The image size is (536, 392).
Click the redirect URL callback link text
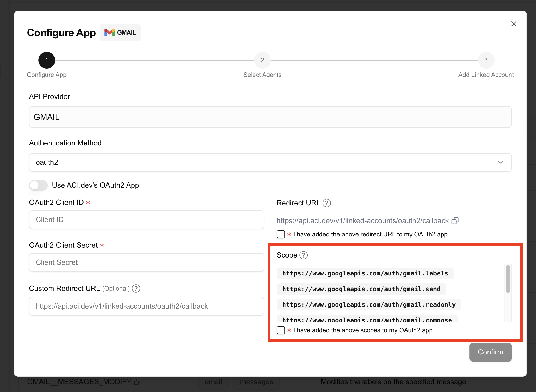(362, 221)
